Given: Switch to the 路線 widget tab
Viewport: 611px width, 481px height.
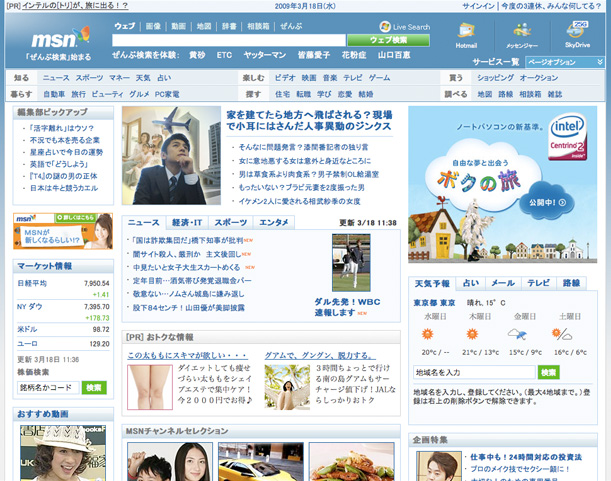Looking at the screenshot, I should tap(571, 283).
